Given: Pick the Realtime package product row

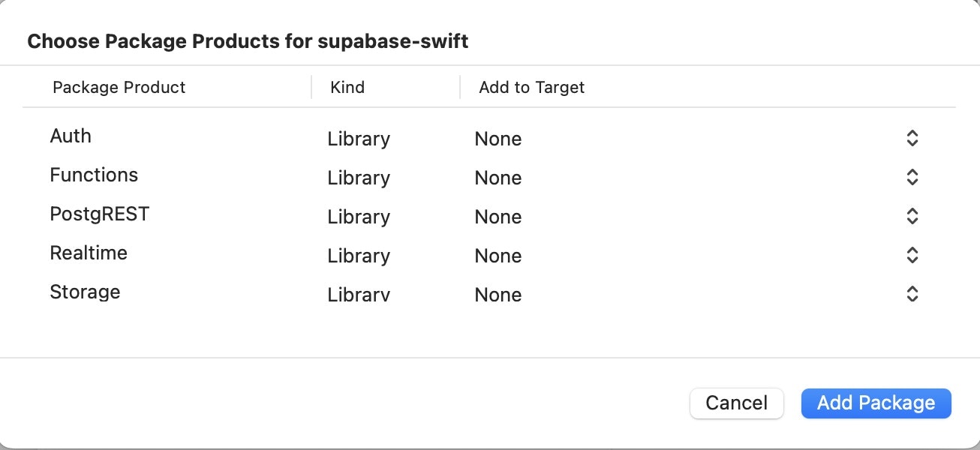Looking at the screenshot, I should point(89,253).
